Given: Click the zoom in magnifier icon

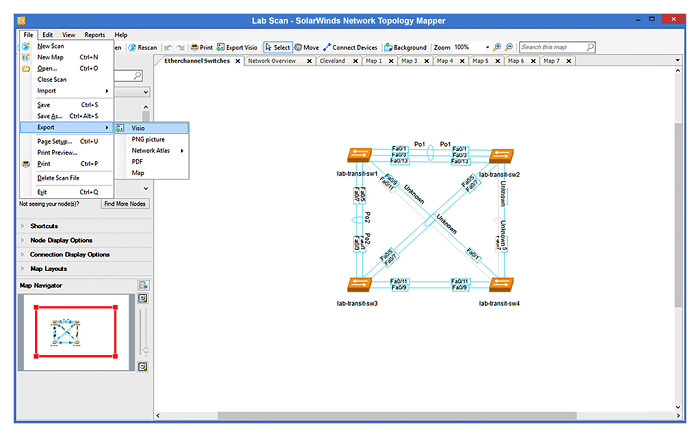Looking at the screenshot, I should (497, 47).
